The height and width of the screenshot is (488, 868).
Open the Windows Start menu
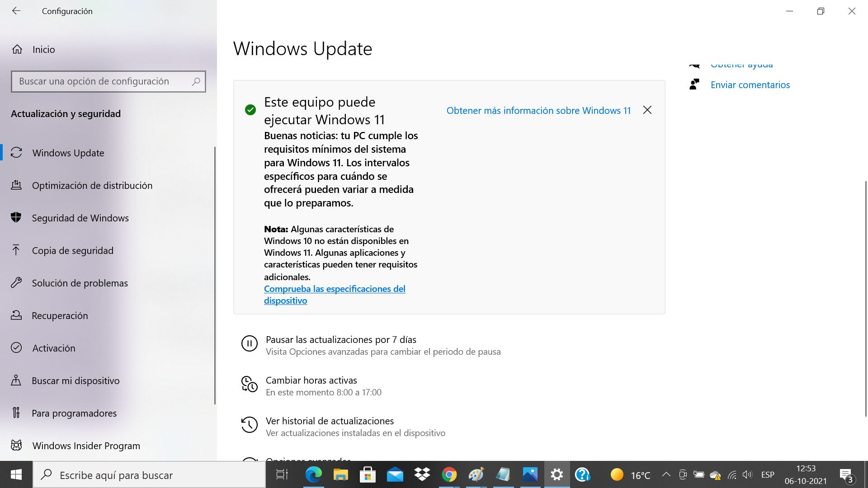click(16, 474)
